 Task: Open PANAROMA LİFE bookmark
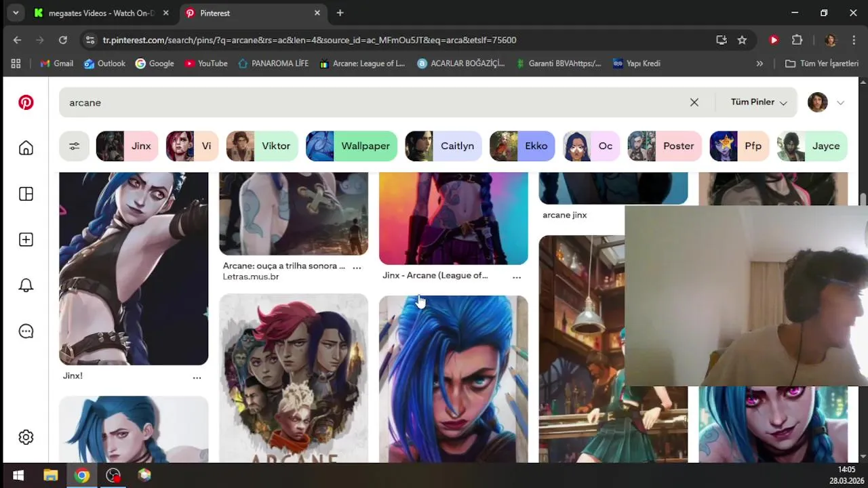pos(273,63)
